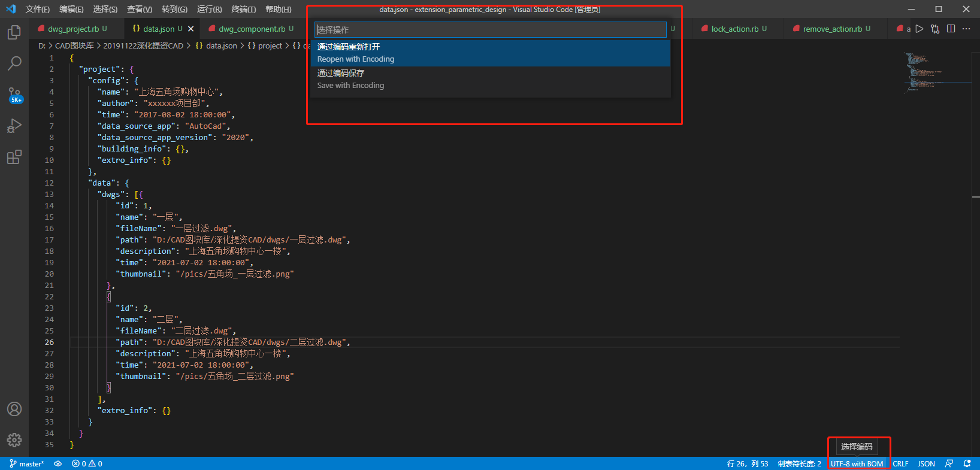Open notifications bell in the status bar

coord(967,463)
